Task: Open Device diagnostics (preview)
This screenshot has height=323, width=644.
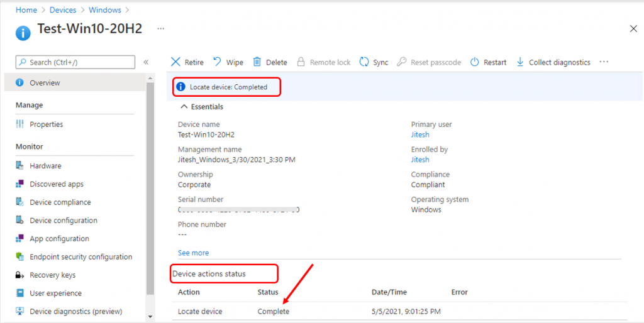Action: pyautogui.click(x=75, y=311)
